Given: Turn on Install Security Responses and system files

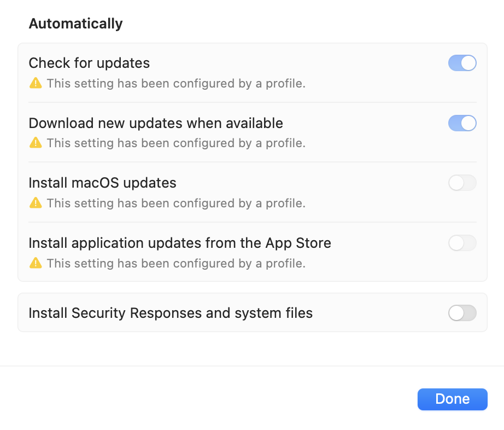Looking at the screenshot, I should click(462, 313).
